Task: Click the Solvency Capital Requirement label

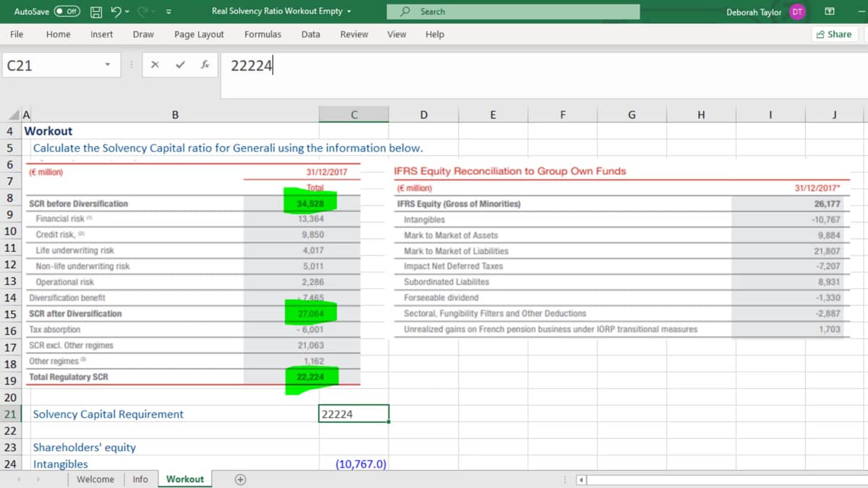Action: click(109, 414)
